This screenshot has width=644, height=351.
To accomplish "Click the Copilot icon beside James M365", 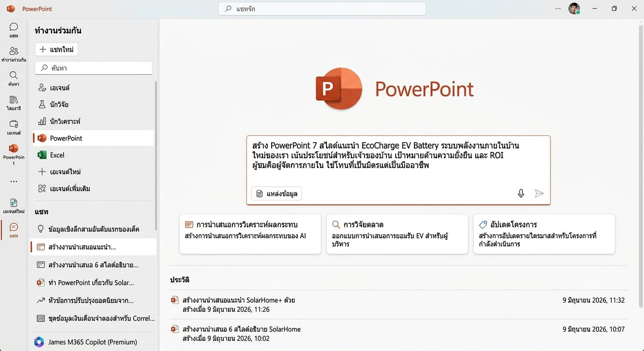I will pyautogui.click(x=39, y=342).
